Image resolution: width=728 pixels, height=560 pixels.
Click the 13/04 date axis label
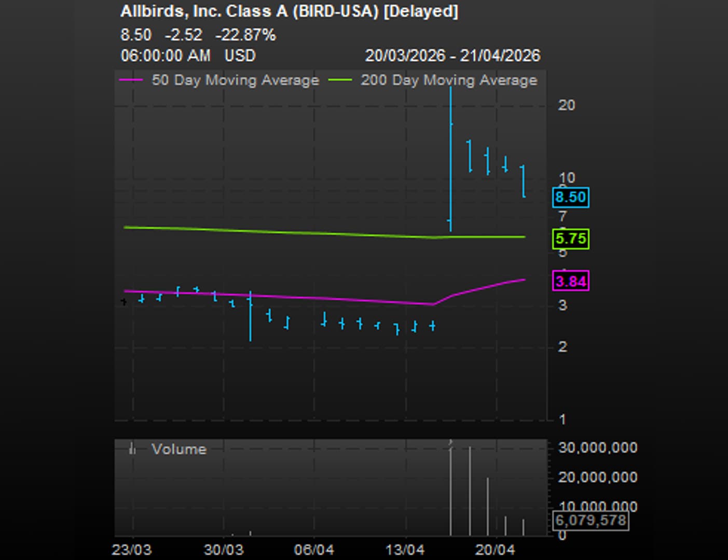pyautogui.click(x=405, y=550)
